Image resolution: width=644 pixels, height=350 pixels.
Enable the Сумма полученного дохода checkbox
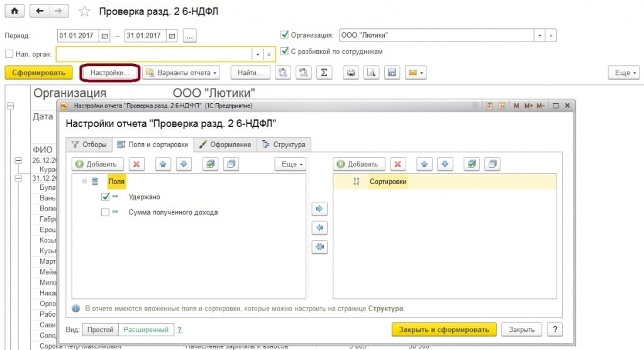[x=105, y=212]
